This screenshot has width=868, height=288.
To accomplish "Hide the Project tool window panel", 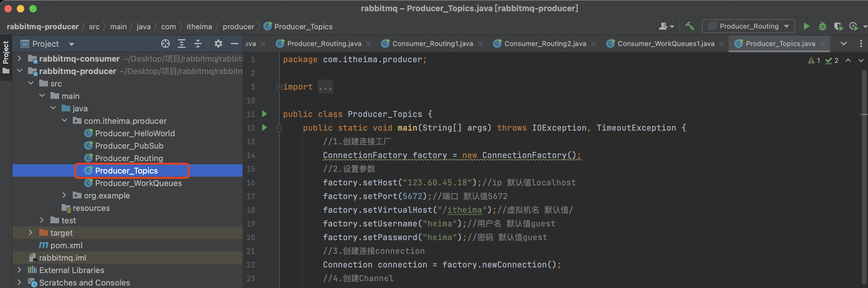I will [234, 44].
